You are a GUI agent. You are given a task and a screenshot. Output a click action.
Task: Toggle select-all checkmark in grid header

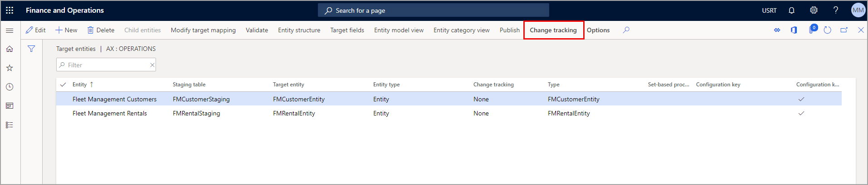point(63,85)
